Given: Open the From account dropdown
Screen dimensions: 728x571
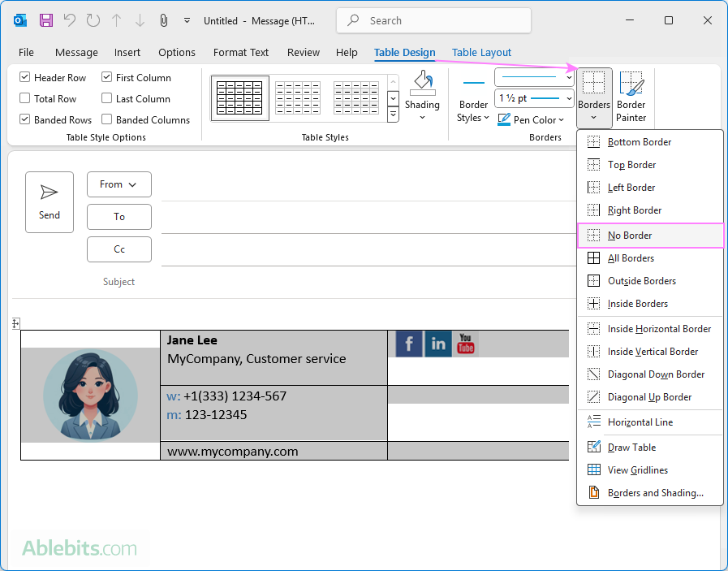Looking at the screenshot, I should click(118, 184).
